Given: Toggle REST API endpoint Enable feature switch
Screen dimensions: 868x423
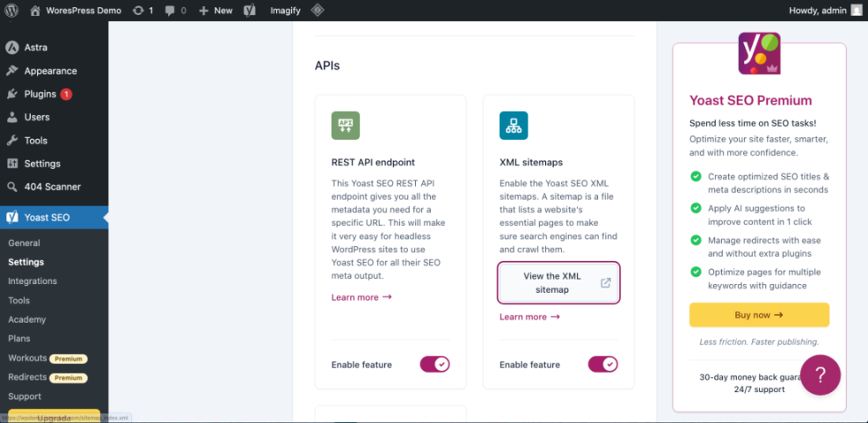Looking at the screenshot, I should click(434, 364).
